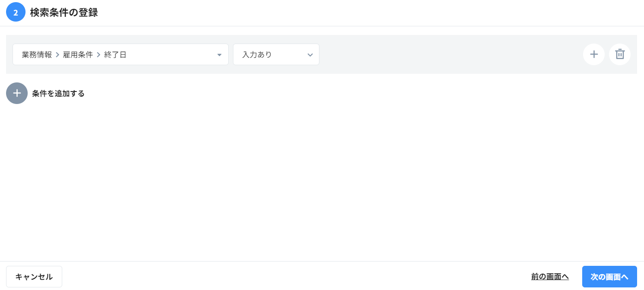Viewport: 644px width, 290px height.
Task: Click the 雇用条件 segment in the field path
Action: pyautogui.click(x=78, y=55)
